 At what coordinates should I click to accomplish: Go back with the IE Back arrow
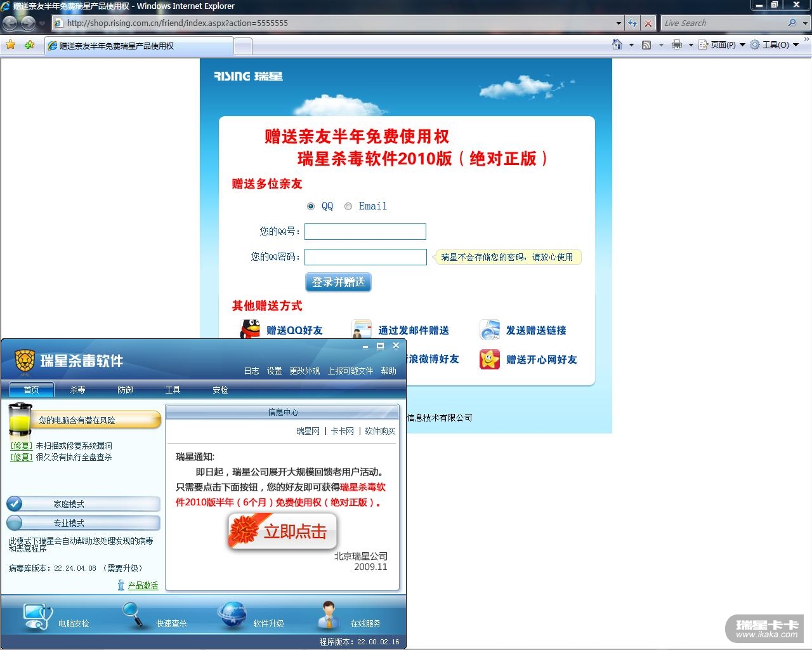coord(10,23)
